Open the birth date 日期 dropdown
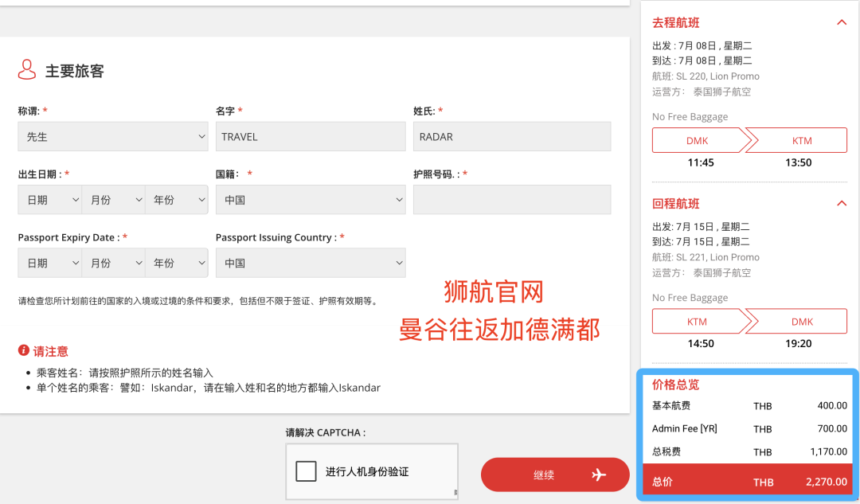Screen dimensions: 860x504 (49, 199)
